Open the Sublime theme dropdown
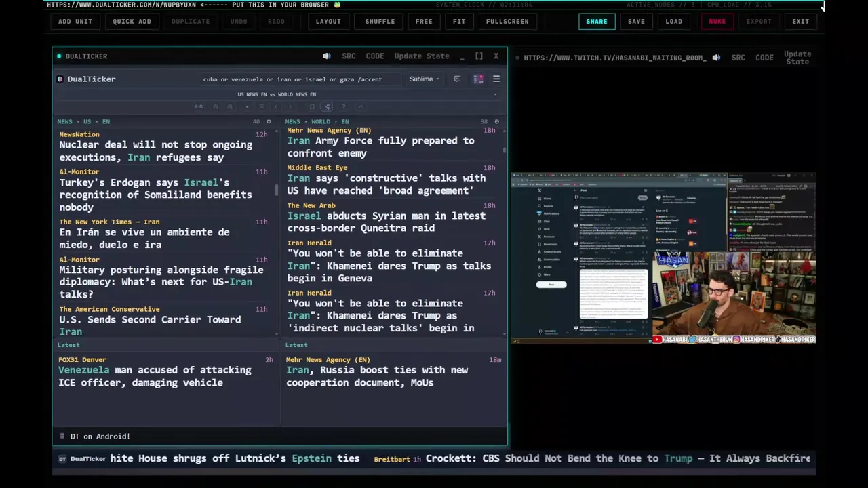This screenshot has width=868, height=488. [424, 79]
